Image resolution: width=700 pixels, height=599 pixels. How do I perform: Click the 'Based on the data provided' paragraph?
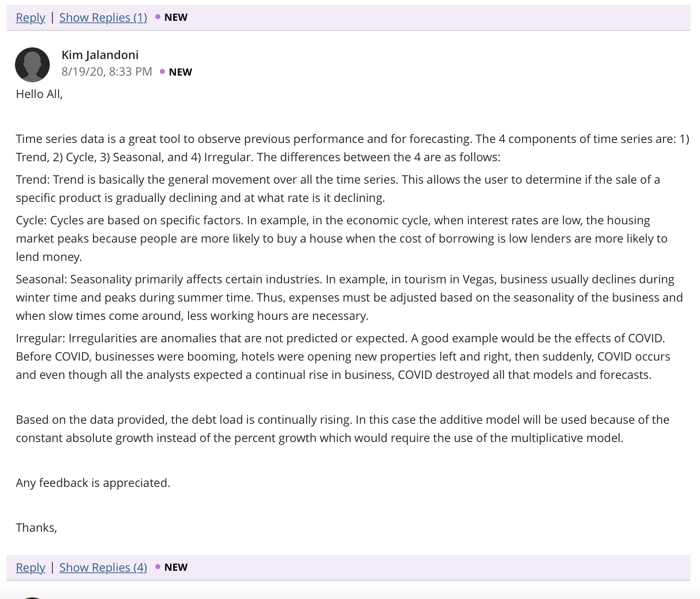343,429
